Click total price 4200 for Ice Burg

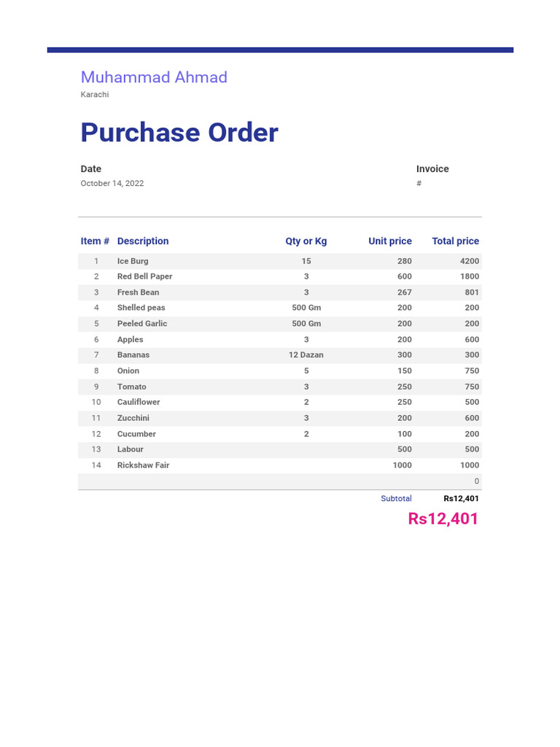[x=470, y=261]
